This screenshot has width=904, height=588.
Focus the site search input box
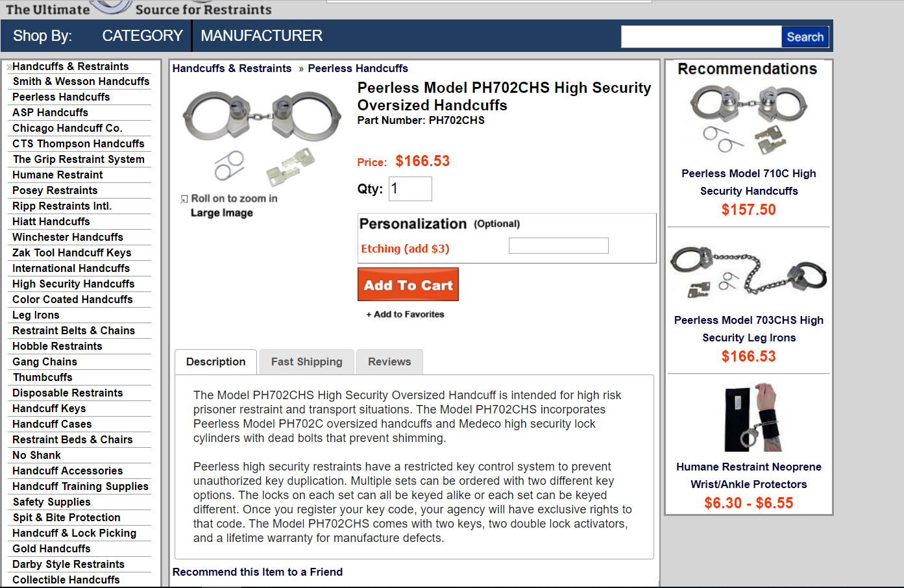click(x=701, y=37)
